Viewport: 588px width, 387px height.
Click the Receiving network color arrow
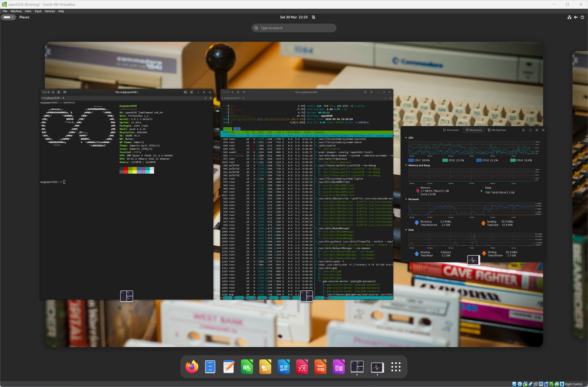coord(417,223)
